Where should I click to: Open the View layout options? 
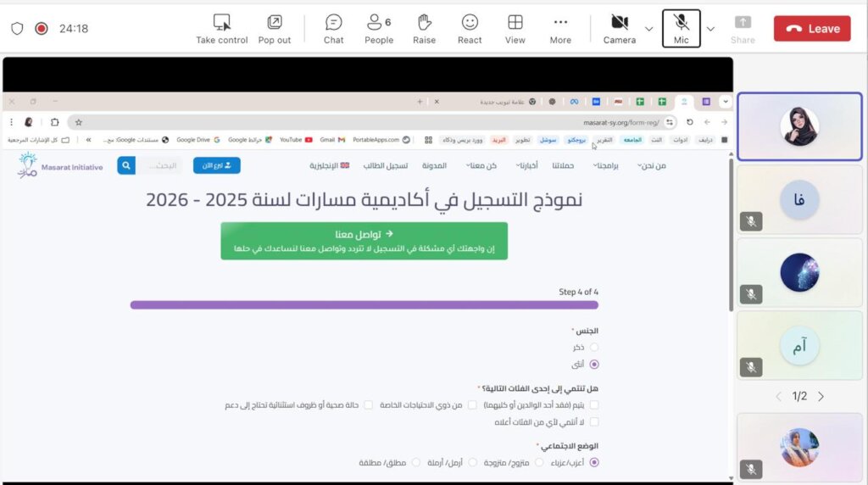[x=515, y=23]
